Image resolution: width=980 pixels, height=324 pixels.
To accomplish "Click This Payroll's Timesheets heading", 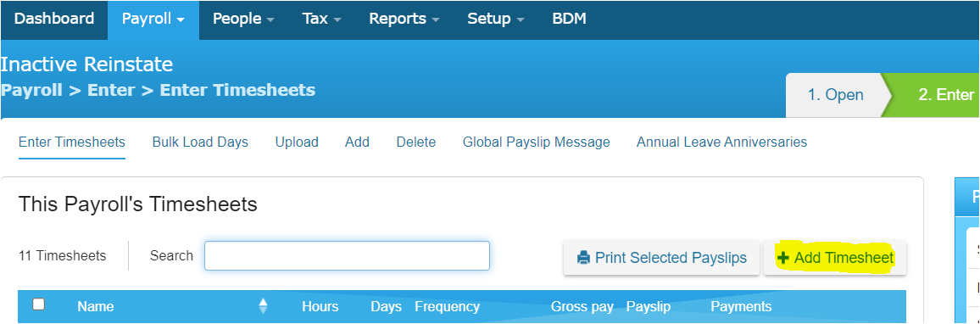I will 138,204.
